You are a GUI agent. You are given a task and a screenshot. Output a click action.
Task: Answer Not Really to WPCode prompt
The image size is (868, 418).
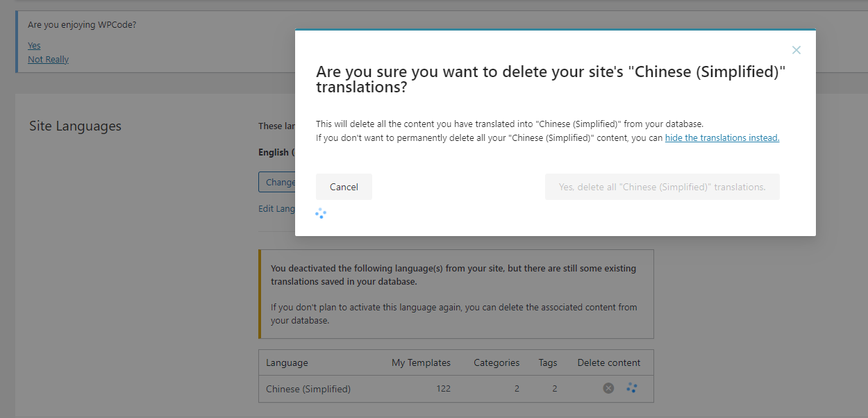point(48,60)
